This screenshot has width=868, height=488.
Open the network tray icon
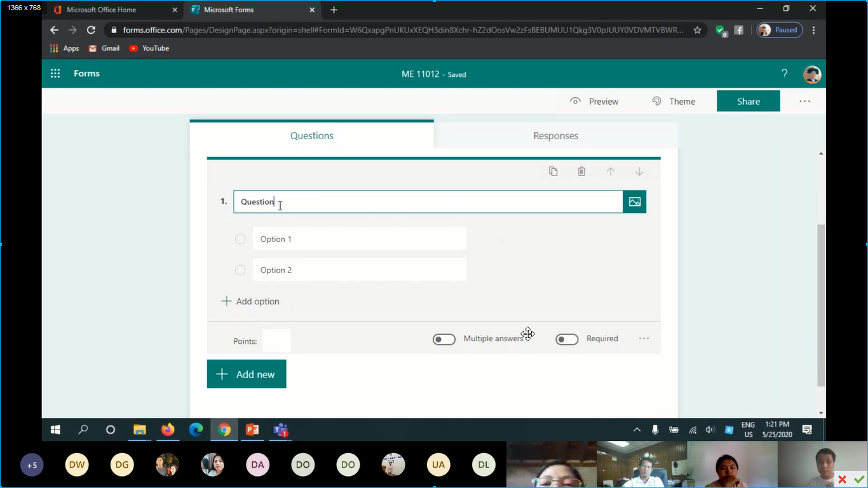[x=693, y=430]
